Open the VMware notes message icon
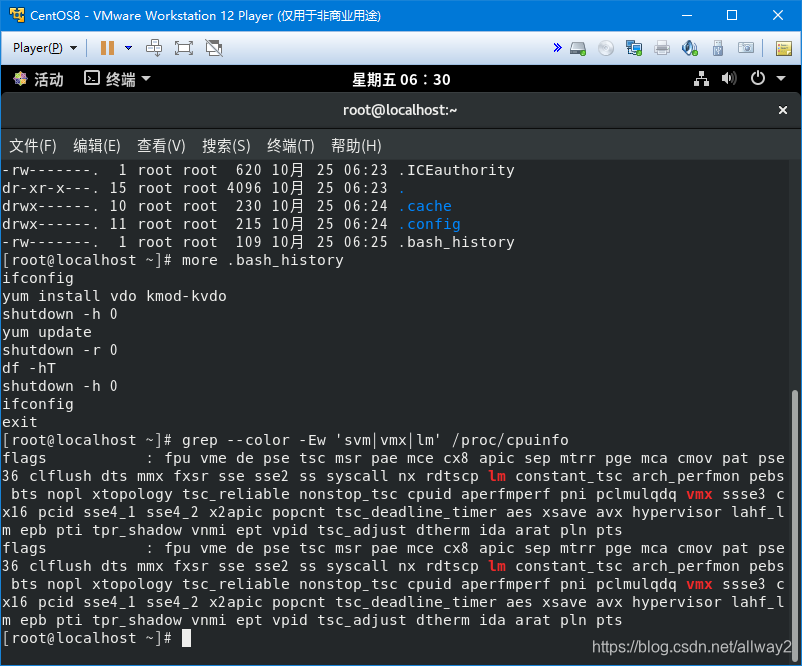This screenshot has height=666, width=802. pos(784,49)
